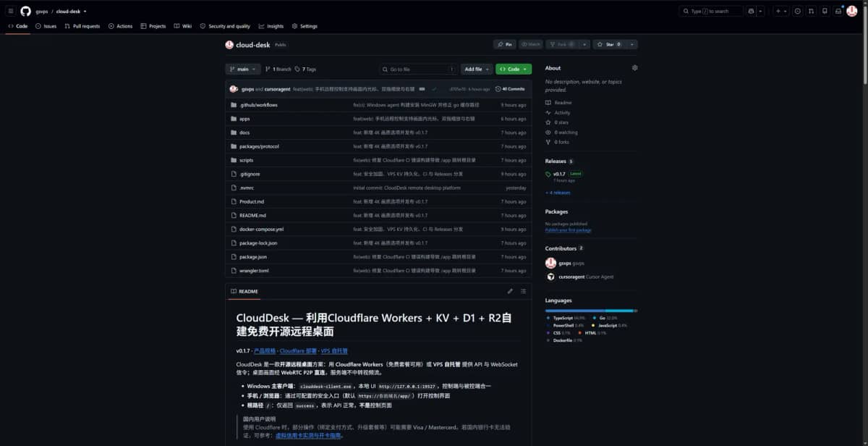Star the cloud-desk repository
This screenshot has width=868, height=446.
[610, 44]
